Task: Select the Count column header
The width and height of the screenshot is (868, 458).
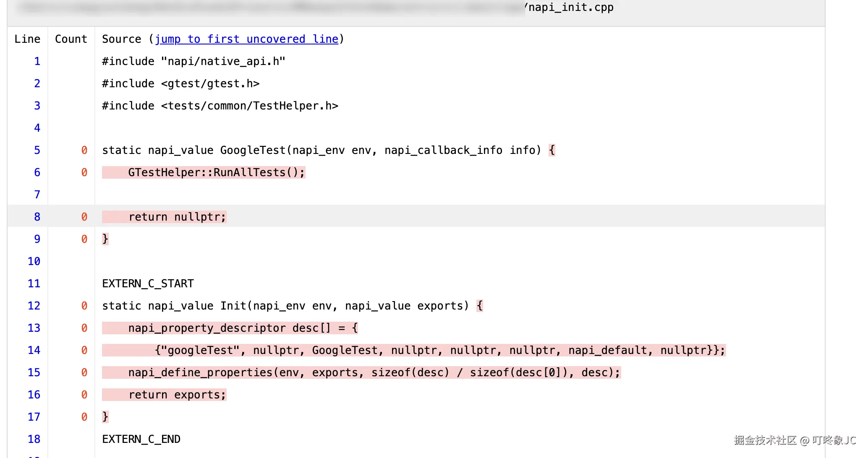Action: point(71,39)
